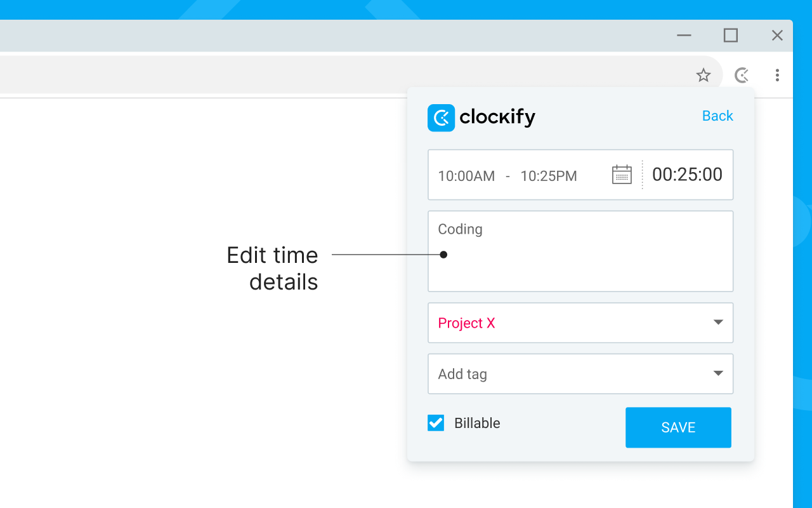Click the Clockify logo icon
This screenshot has width=812, height=508.
tap(442, 117)
